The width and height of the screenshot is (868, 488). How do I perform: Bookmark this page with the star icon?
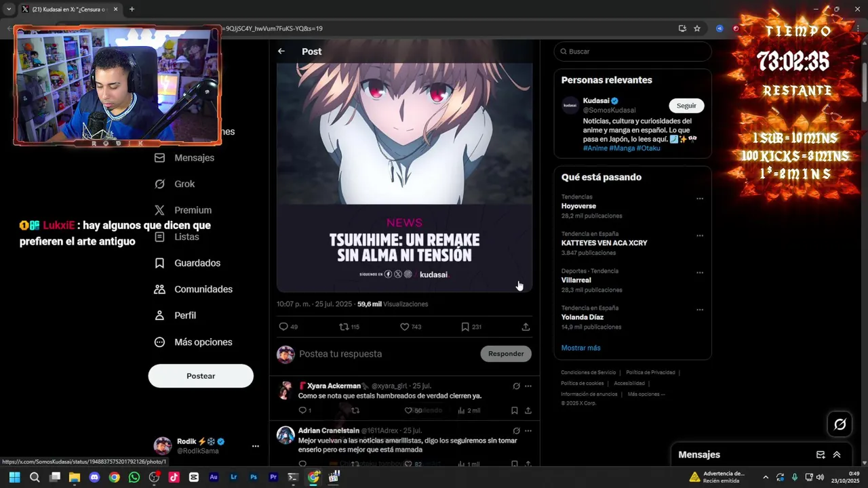[696, 28]
